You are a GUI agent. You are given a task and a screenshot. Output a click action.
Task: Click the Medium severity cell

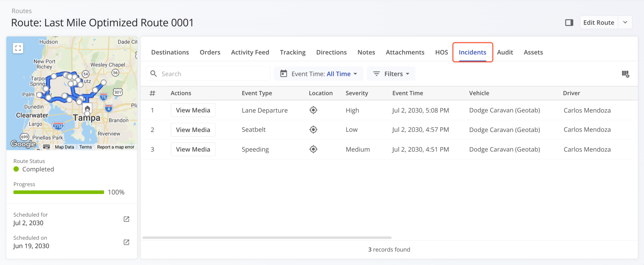358,149
